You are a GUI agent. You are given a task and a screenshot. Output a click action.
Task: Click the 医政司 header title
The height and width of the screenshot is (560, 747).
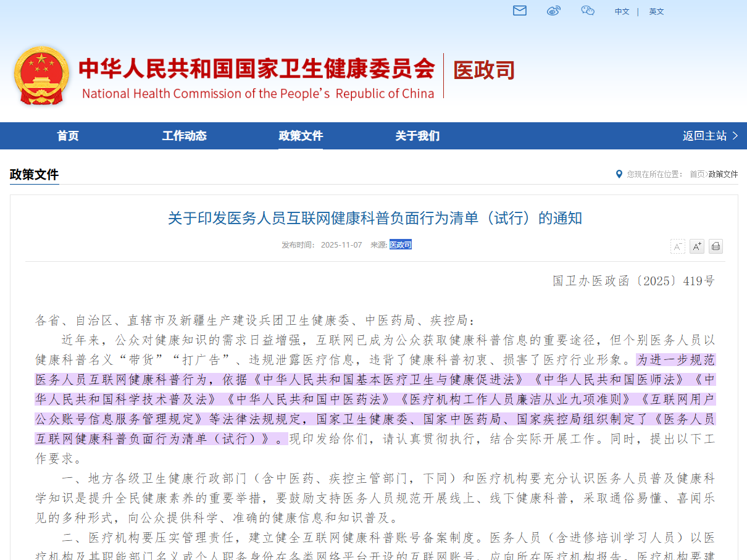coord(483,70)
